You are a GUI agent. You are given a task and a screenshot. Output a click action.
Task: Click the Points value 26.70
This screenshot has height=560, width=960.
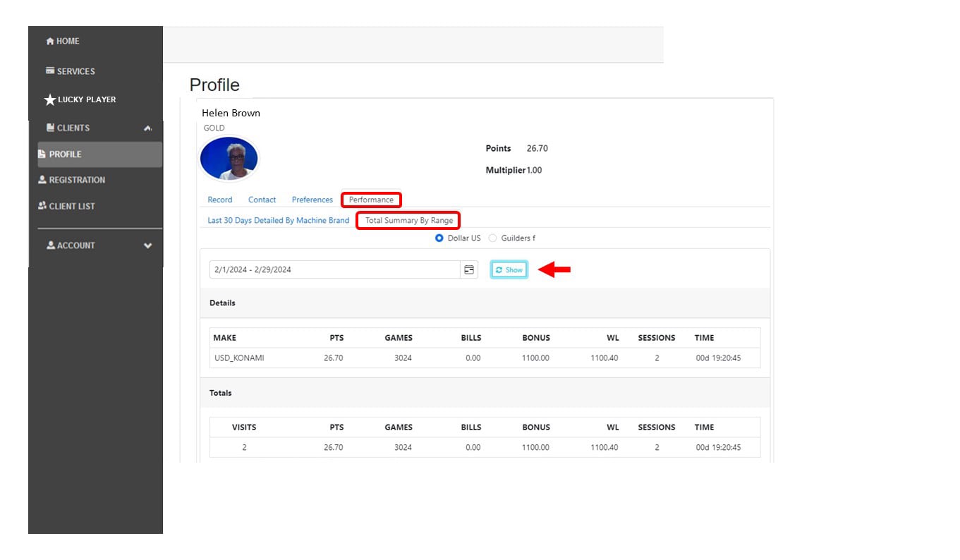[x=537, y=148]
